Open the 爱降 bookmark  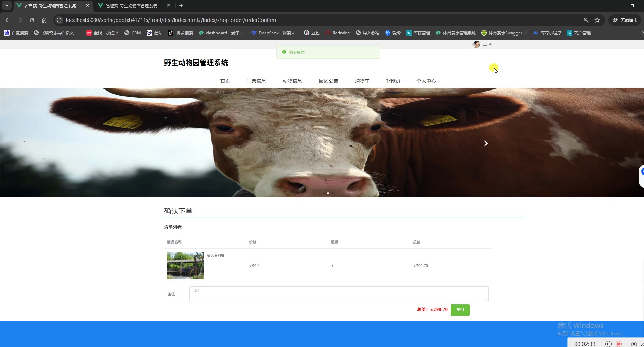pyautogui.click(x=393, y=33)
